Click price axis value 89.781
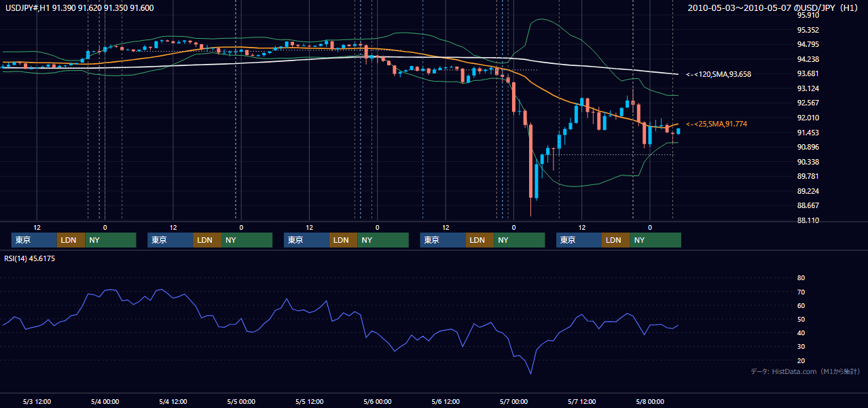The width and height of the screenshot is (868, 408). tap(808, 176)
